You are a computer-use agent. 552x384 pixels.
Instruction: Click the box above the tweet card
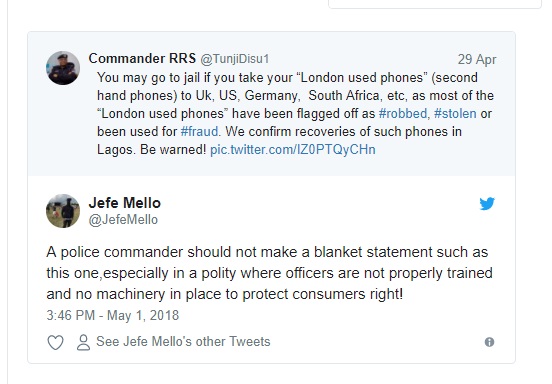[x=435, y=4]
